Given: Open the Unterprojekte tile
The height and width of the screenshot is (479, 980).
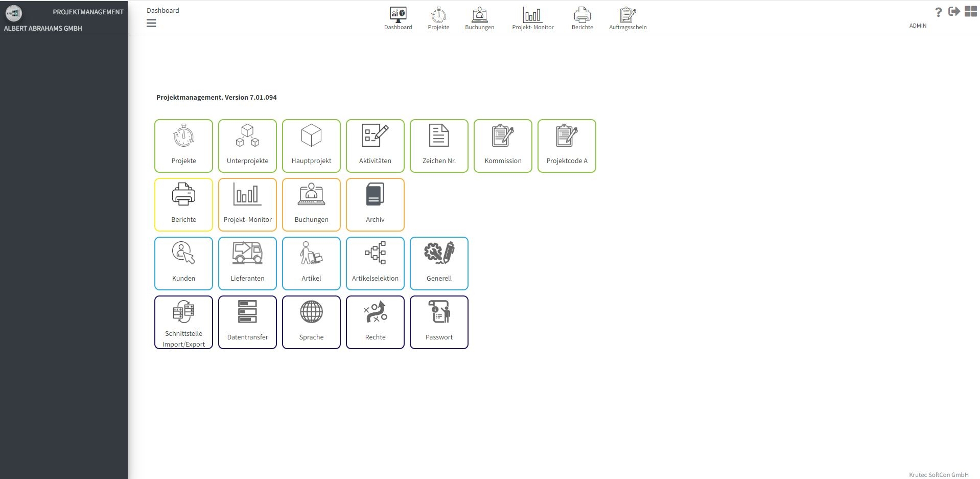Looking at the screenshot, I should [x=247, y=146].
